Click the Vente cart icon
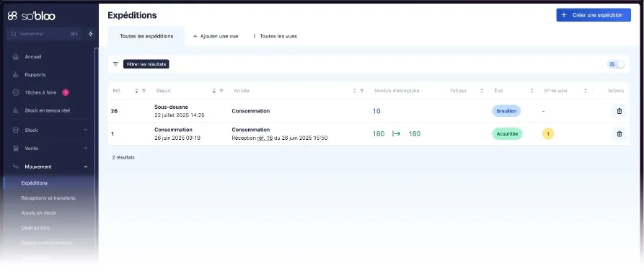Screen dimensions: 644x279 coord(16,148)
